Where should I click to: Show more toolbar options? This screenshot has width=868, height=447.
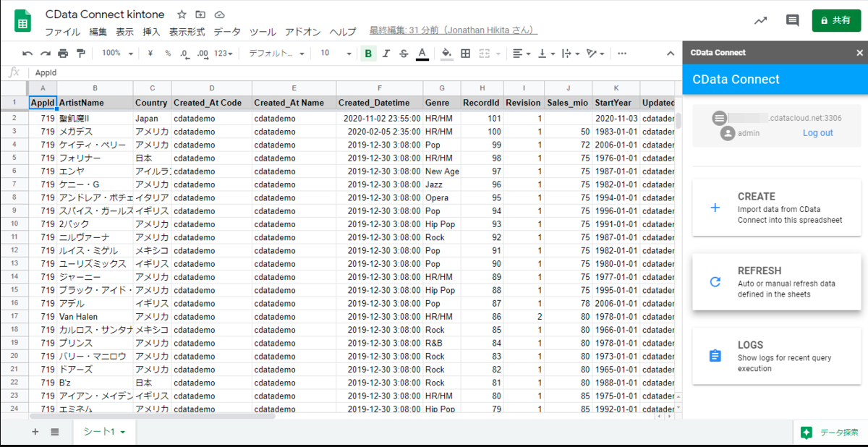622,54
